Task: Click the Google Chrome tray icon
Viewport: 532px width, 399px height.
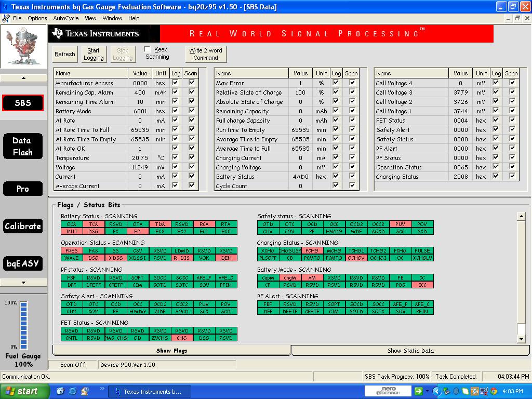Action: pos(494,391)
